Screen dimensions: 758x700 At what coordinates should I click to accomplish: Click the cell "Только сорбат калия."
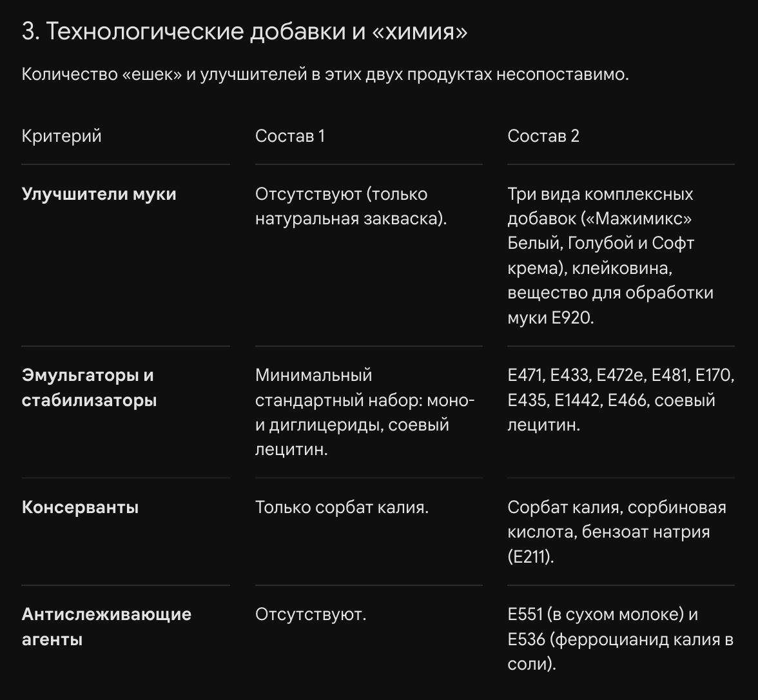click(x=342, y=507)
